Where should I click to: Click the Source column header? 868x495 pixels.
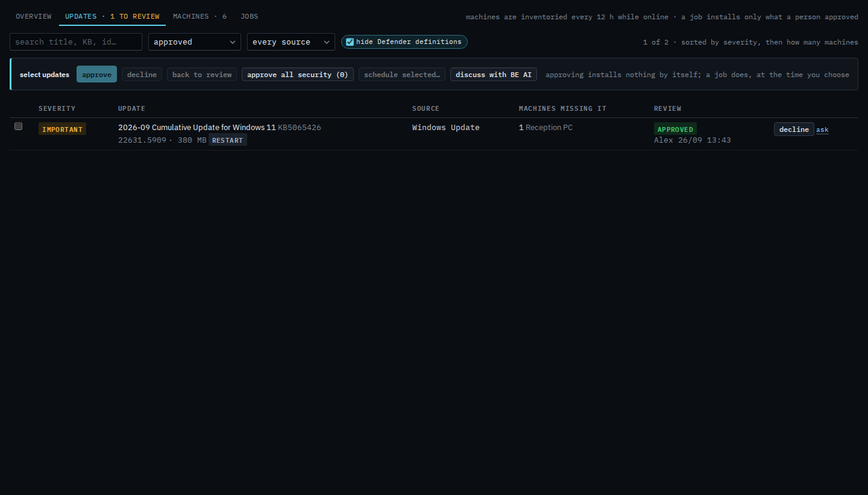tap(426, 108)
